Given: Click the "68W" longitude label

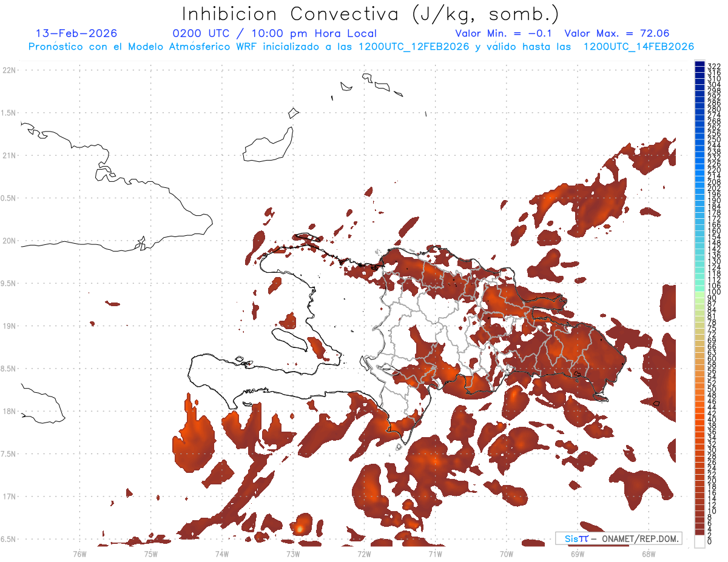Looking at the screenshot, I should [x=648, y=554].
